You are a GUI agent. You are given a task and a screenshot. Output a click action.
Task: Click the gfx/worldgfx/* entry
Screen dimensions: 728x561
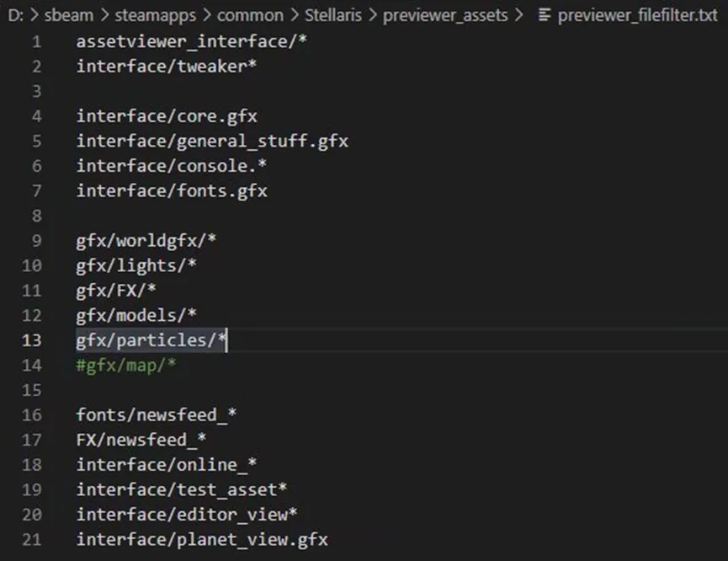click(x=146, y=240)
